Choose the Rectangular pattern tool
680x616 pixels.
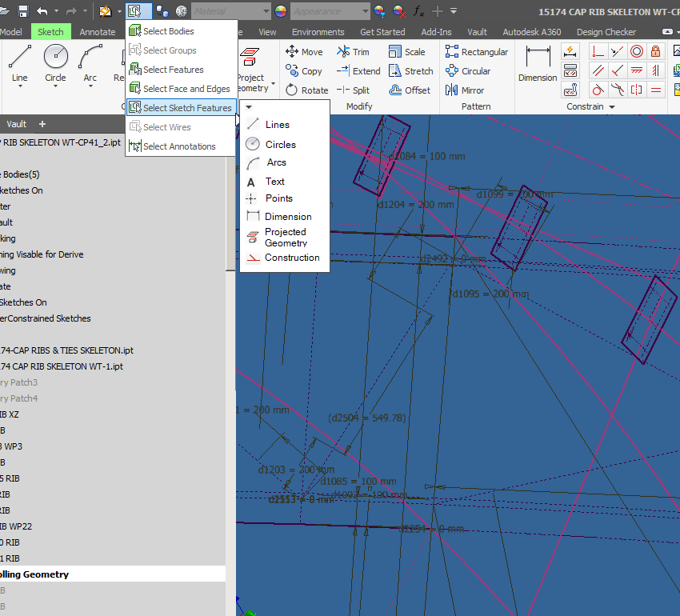(476, 52)
